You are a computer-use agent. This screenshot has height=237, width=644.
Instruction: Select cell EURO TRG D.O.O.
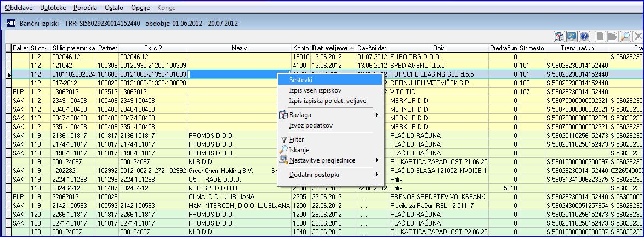[438, 56]
